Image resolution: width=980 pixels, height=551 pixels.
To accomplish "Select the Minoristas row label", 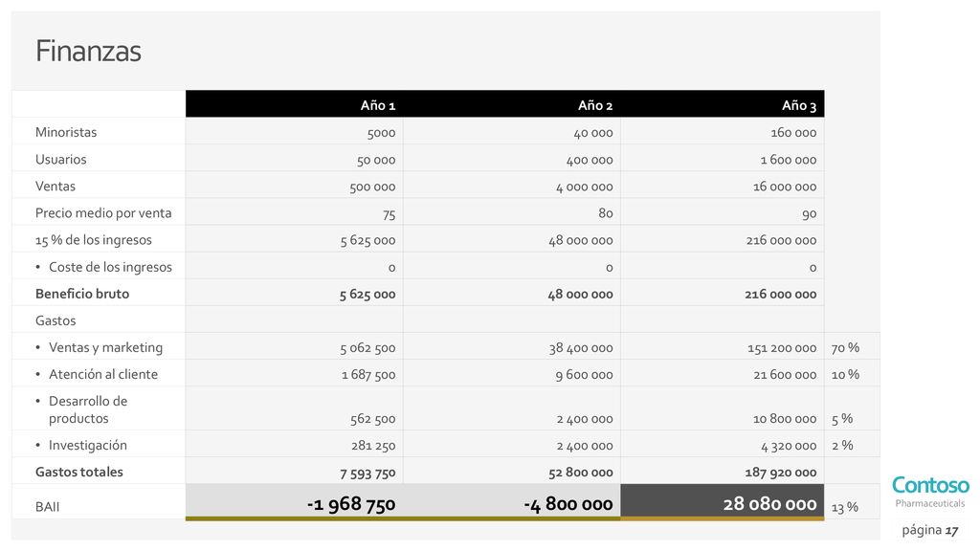I will [66, 132].
